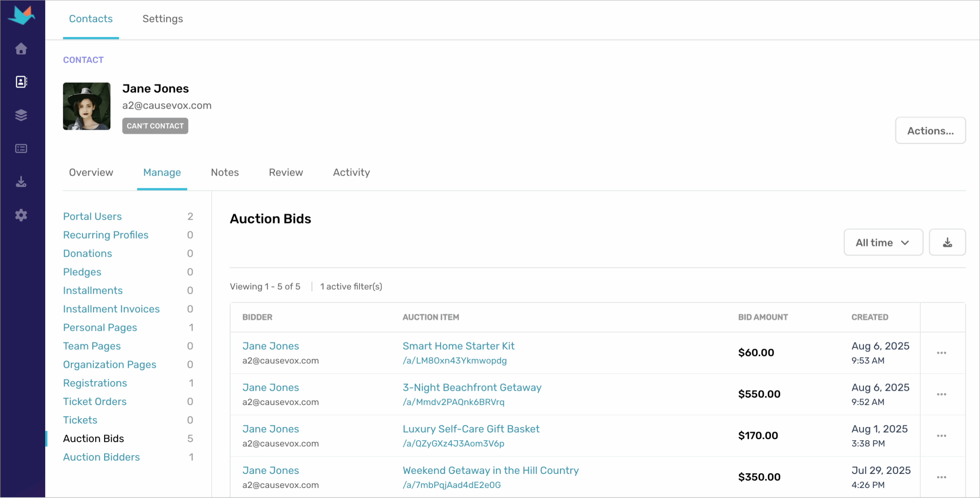Viewport: 980px width, 498px height.
Task: Select Installment Invoices in side list
Action: (x=111, y=309)
